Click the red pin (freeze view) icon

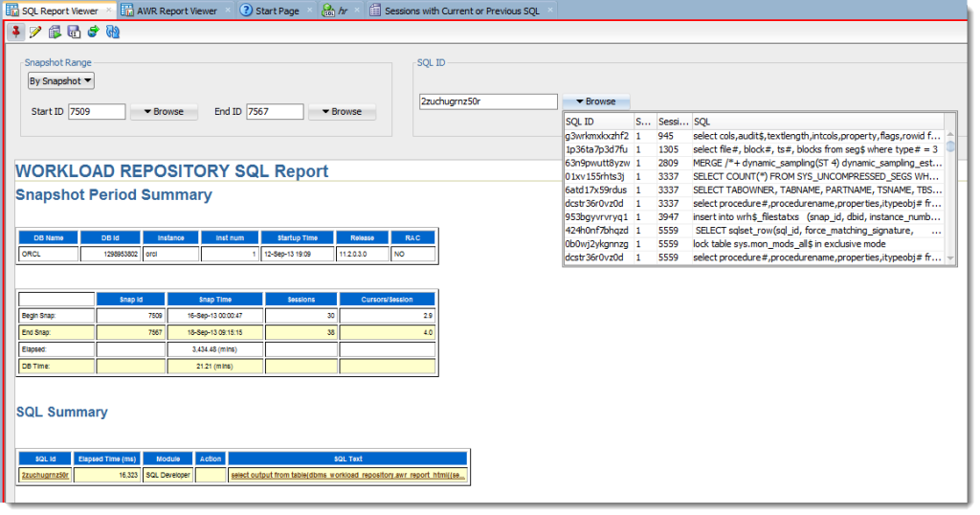coord(15,32)
